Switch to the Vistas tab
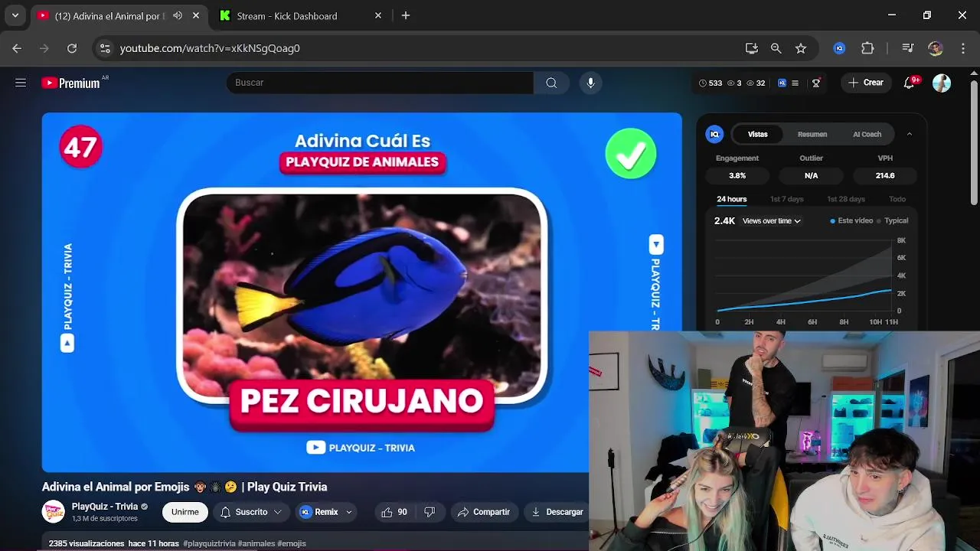Screen dimensions: 980x551 (x=757, y=134)
